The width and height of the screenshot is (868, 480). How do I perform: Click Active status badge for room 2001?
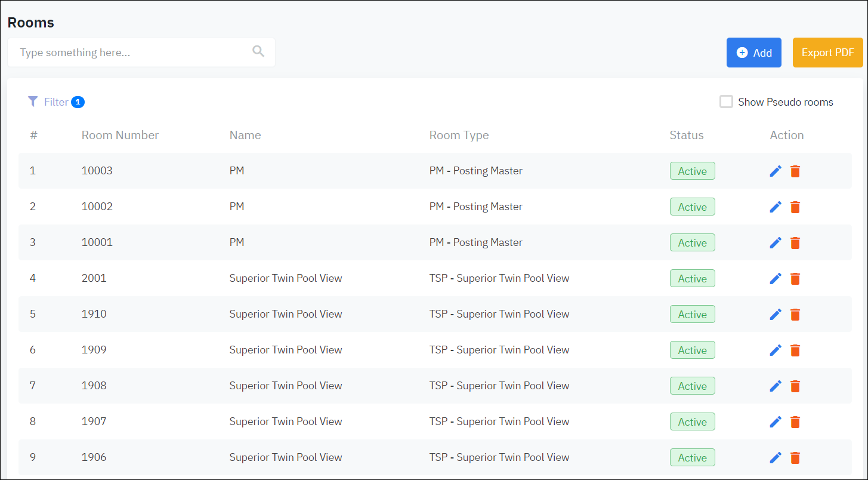coord(692,279)
